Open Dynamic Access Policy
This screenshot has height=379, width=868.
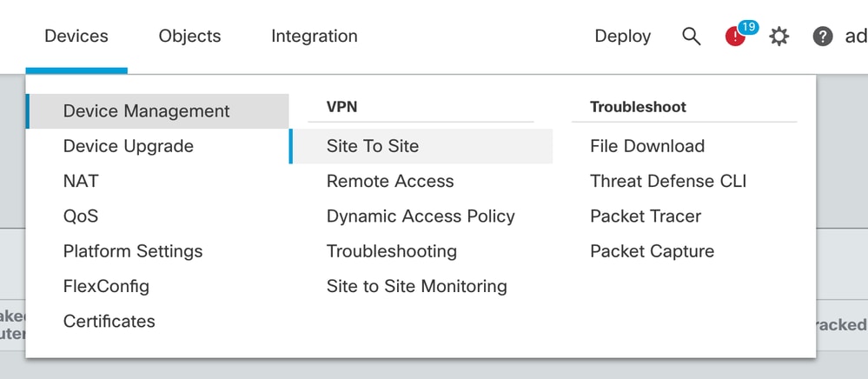[421, 216]
